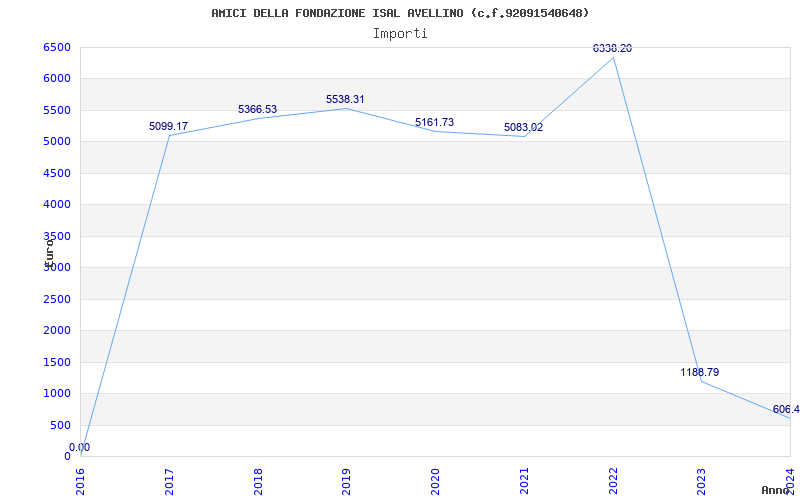Viewport: 800px width, 500px height.
Task: Click the 2023 x-axis year label
Action: [x=702, y=482]
